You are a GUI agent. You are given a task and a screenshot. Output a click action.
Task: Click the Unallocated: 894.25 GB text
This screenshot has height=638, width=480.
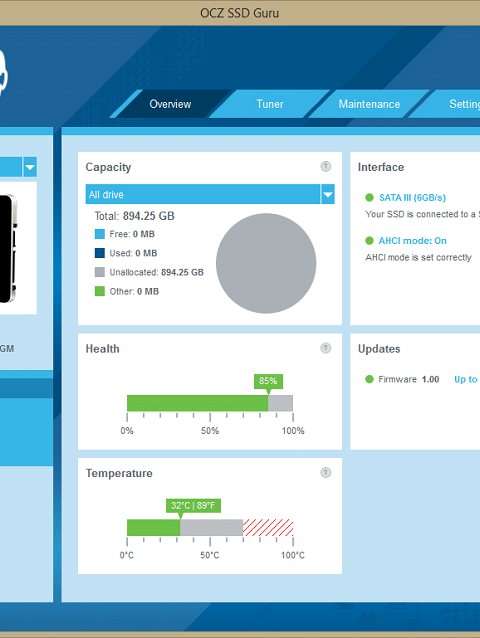tap(157, 272)
